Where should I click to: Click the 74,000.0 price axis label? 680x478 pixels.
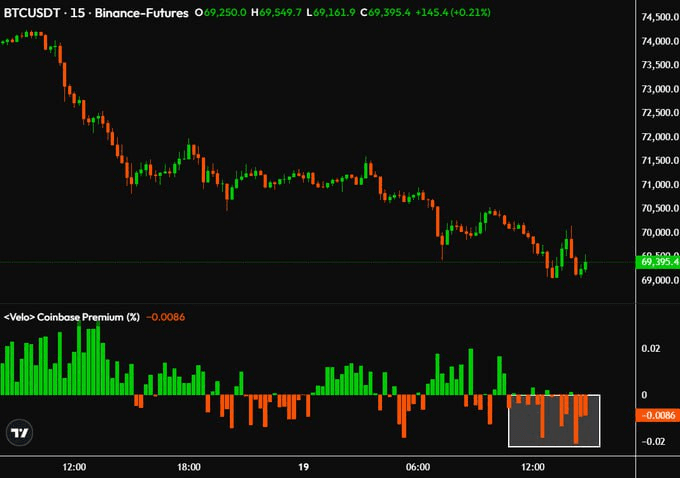659,42
